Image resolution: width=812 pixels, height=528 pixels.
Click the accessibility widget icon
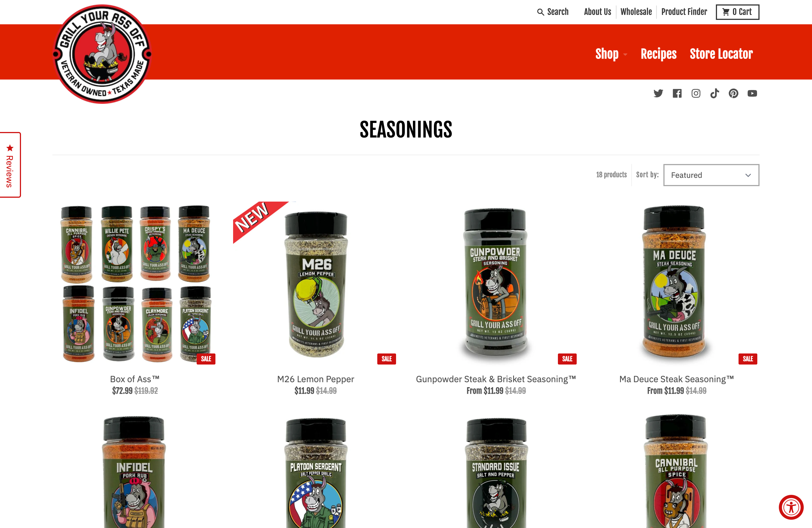(791, 507)
